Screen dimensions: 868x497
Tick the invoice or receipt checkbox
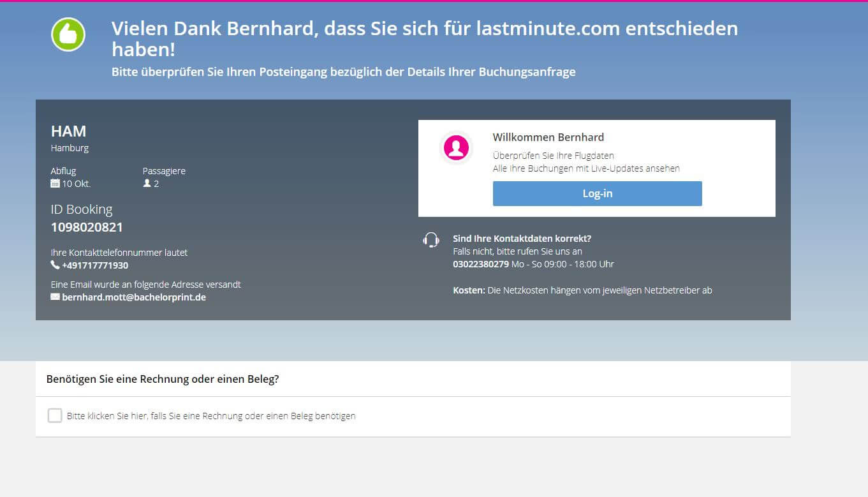pyautogui.click(x=55, y=415)
